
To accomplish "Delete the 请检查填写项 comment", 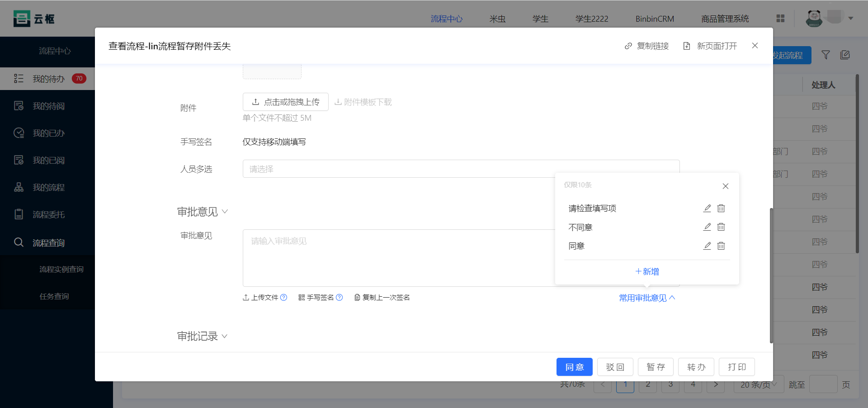I will 721,208.
